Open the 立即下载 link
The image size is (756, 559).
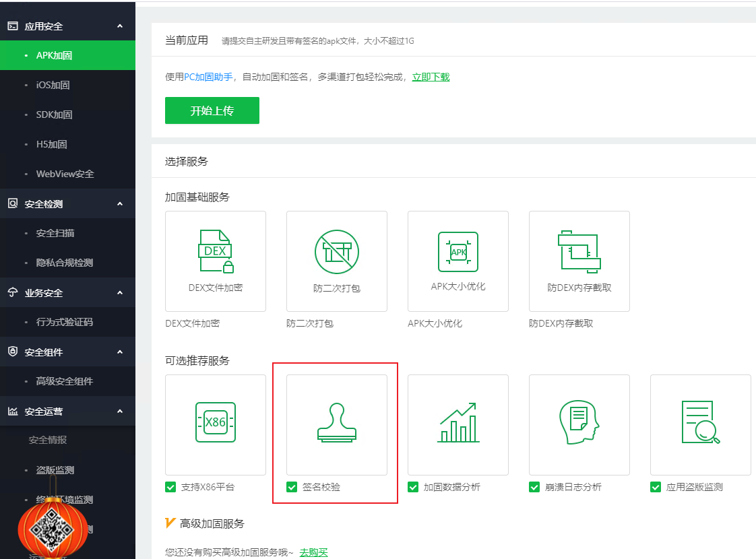pyautogui.click(x=431, y=77)
